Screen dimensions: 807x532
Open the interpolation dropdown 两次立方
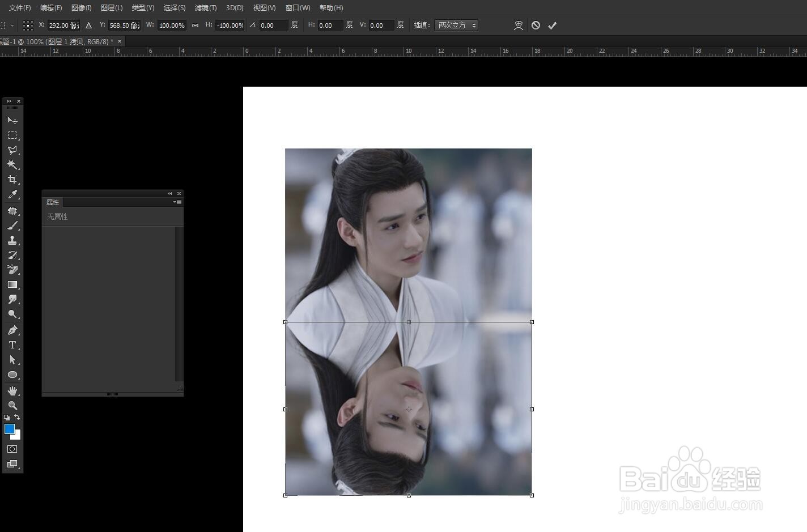(x=456, y=25)
